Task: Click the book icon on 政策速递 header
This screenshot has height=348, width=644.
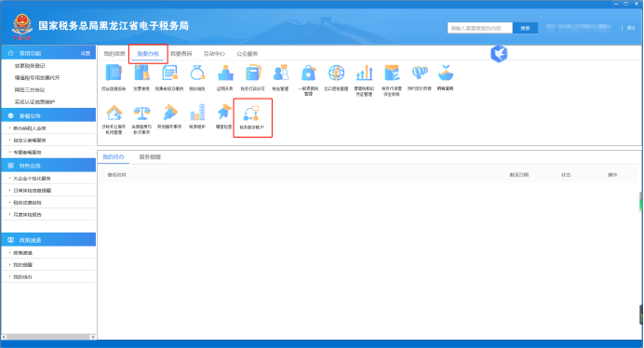Action: (x=10, y=240)
